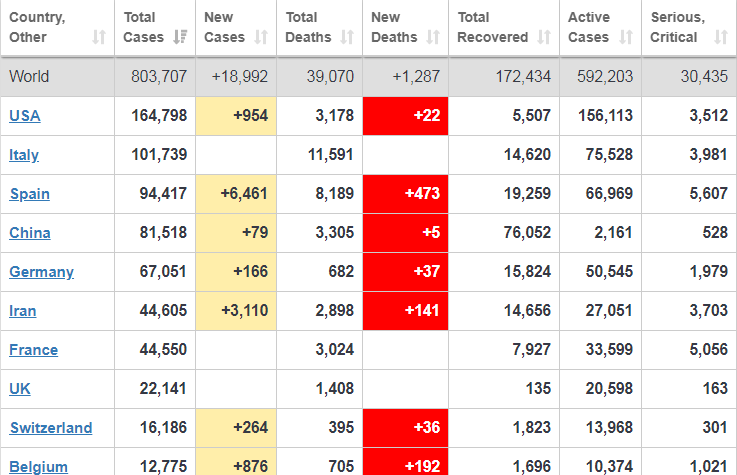
Task: Click Belgium new deaths +192 red cell
Action: tap(405, 462)
